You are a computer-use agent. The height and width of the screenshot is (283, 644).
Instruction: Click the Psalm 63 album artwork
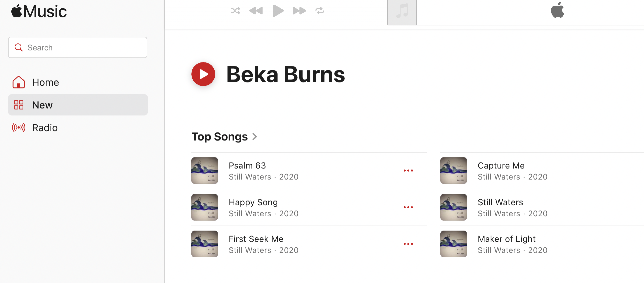point(205,171)
